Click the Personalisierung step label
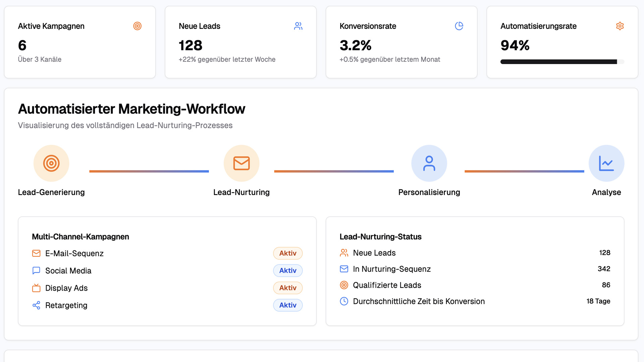The width and height of the screenshot is (644, 362). (x=429, y=192)
